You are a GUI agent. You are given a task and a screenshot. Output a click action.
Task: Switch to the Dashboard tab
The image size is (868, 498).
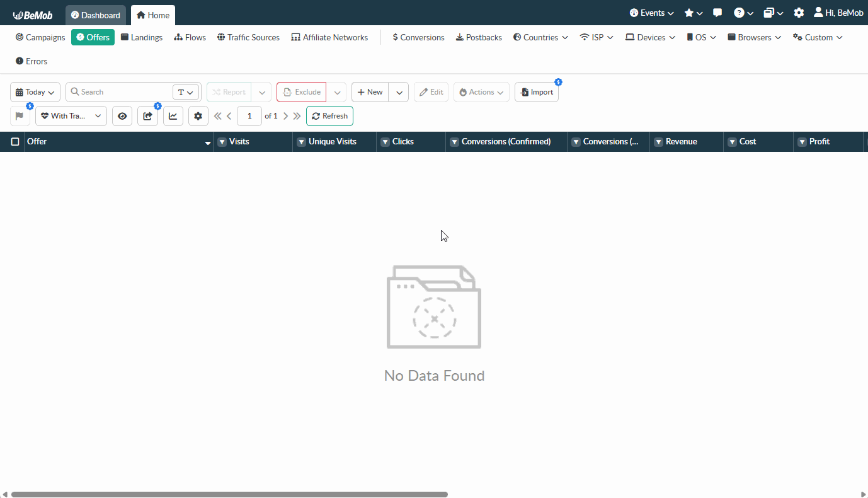[x=96, y=15]
